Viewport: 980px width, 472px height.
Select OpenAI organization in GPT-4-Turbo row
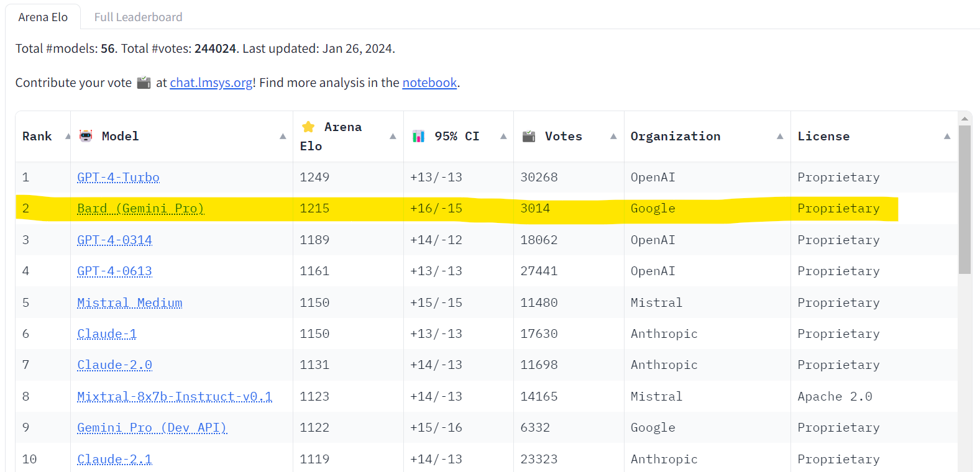click(707, 178)
